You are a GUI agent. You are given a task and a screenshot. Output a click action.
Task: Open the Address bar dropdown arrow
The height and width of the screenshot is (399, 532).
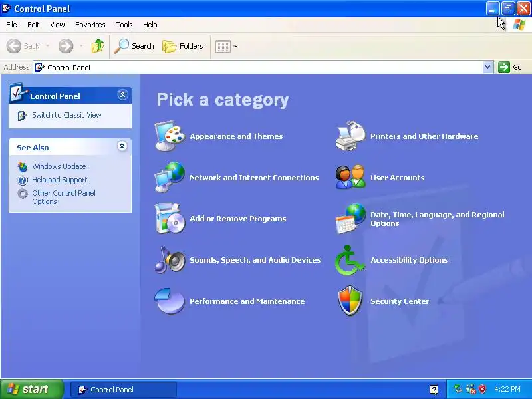(x=487, y=67)
